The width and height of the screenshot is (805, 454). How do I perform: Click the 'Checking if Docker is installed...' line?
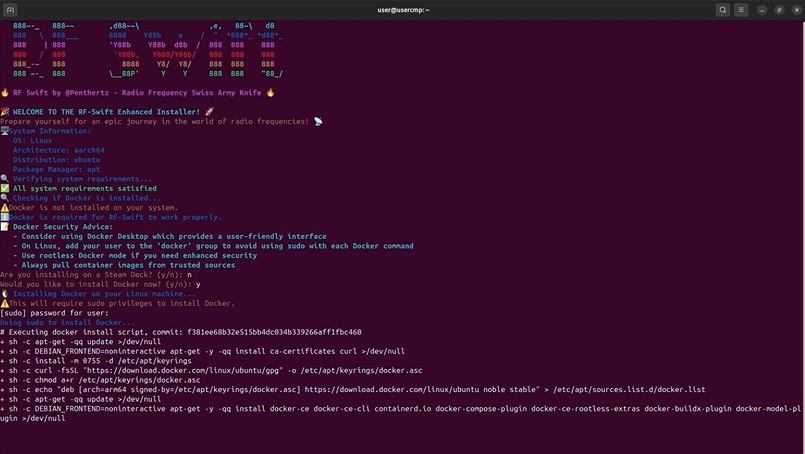[80, 198]
